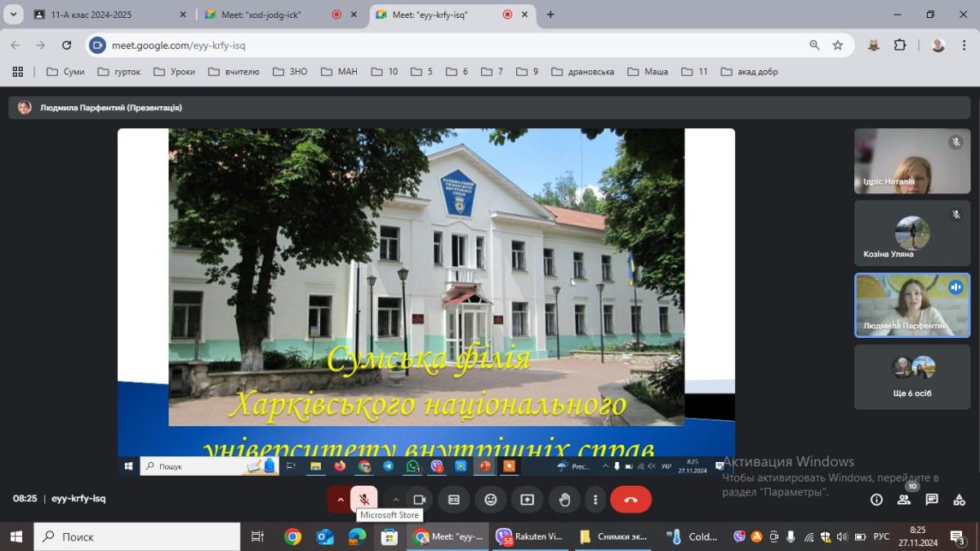Open the 'вчителю' bookmark folder

point(234,72)
